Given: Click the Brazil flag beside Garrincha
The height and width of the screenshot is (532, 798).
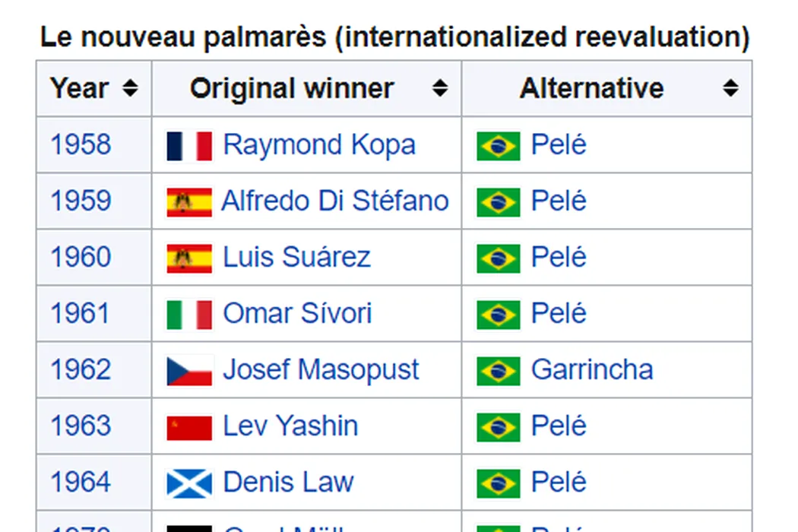Looking at the screenshot, I should tap(499, 371).
